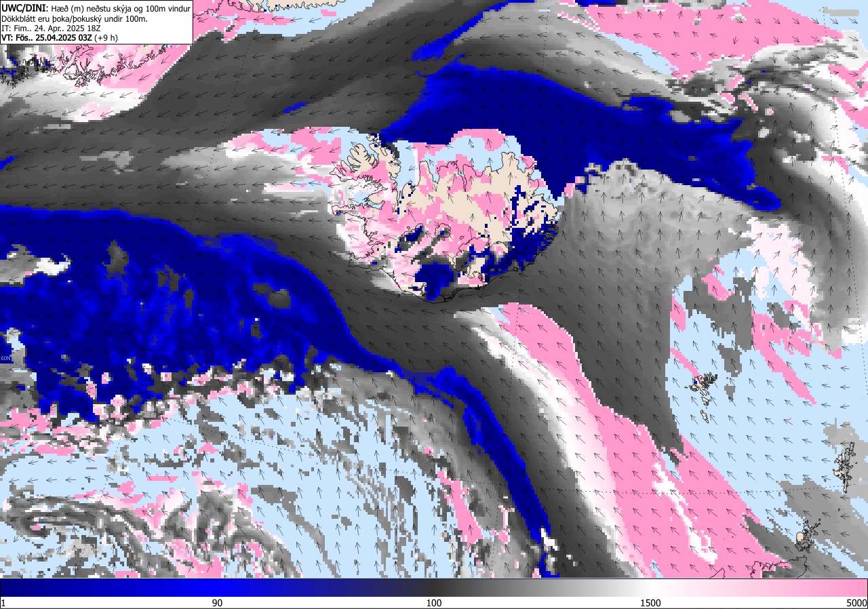Click the '90' label on the color scale
This screenshot has height=609, width=868.
pyautogui.click(x=217, y=603)
